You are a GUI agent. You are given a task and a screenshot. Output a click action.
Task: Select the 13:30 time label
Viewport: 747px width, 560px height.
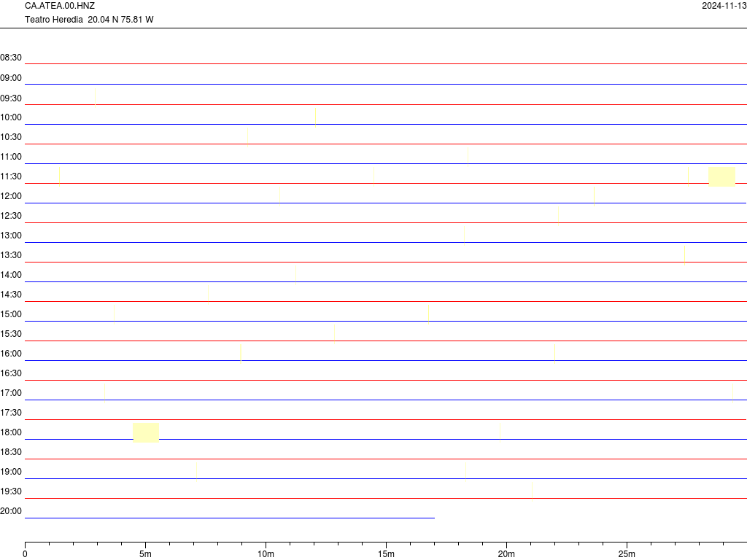(x=11, y=255)
